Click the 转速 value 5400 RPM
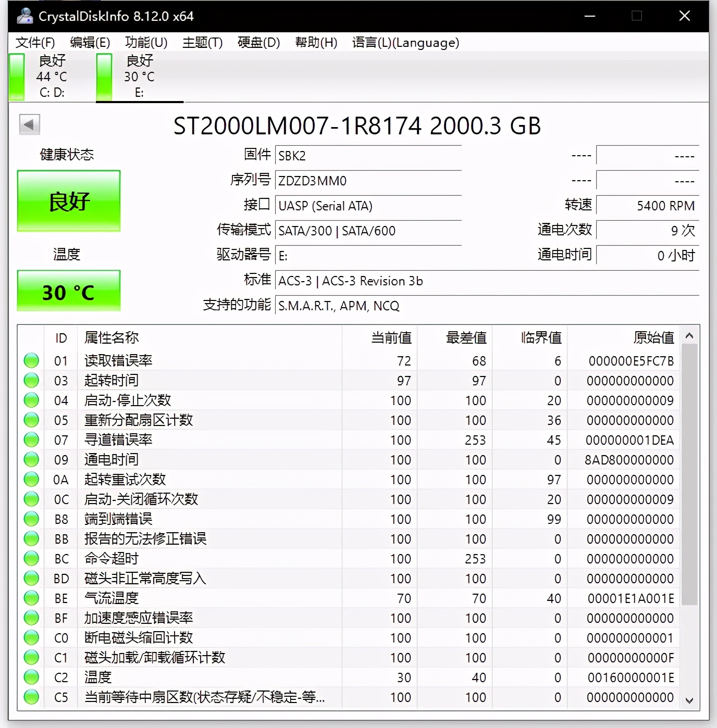The height and width of the screenshot is (728, 717). pyautogui.click(x=647, y=206)
